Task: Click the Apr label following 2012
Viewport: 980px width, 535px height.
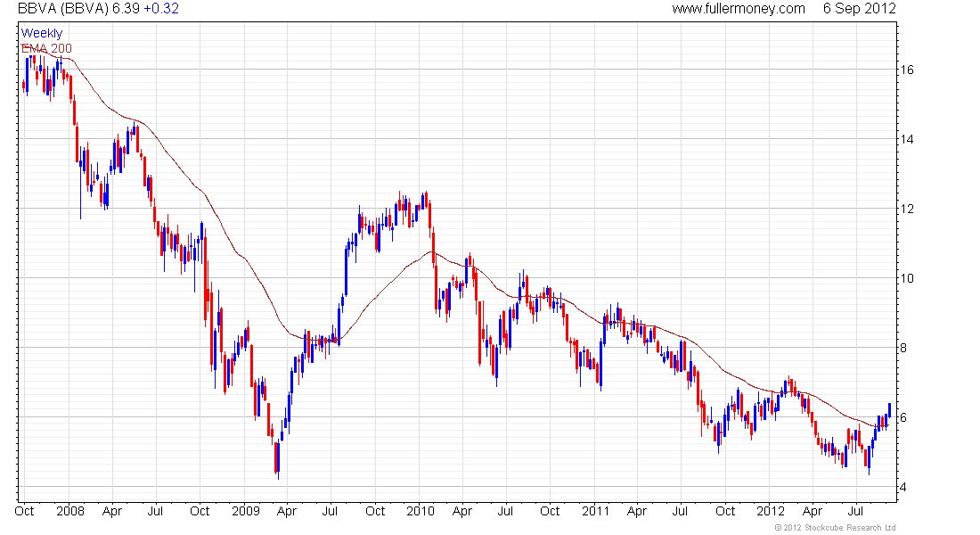Action: click(812, 511)
